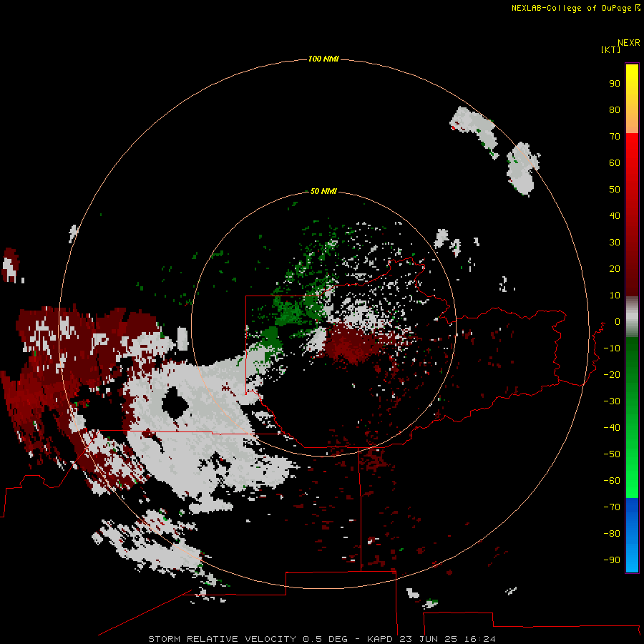The height and width of the screenshot is (644, 644).
Task: Click the -10 value on the velocity scale
Action: 612,348
